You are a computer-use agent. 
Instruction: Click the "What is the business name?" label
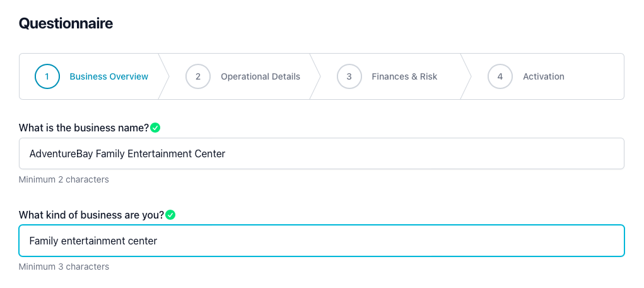pyautogui.click(x=84, y=128)
